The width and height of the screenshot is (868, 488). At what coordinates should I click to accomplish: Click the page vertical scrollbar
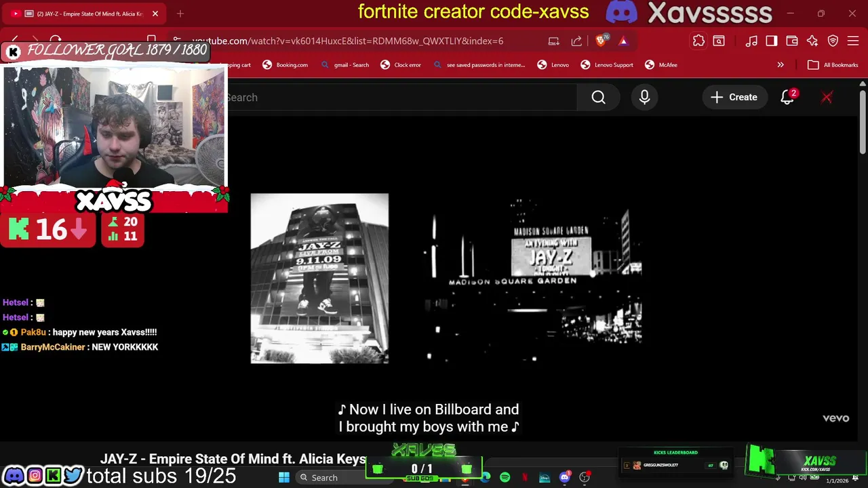863,122
